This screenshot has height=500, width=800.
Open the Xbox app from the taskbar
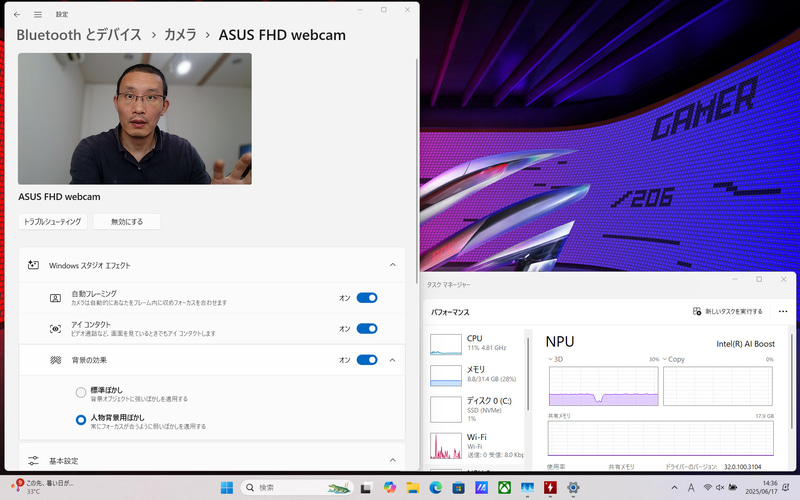[504, 488]
